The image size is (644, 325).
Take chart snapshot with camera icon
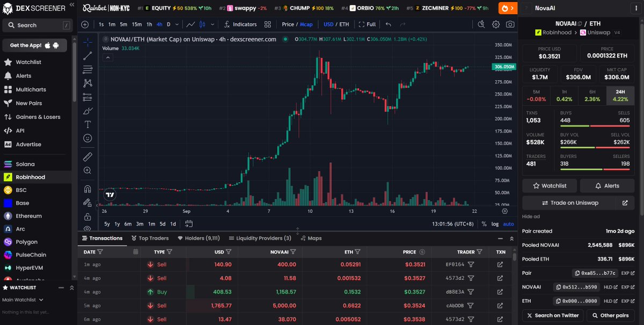(510, 24)
